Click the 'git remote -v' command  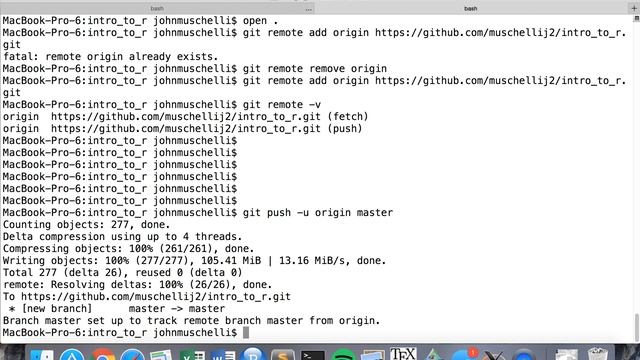click(282, 104)
